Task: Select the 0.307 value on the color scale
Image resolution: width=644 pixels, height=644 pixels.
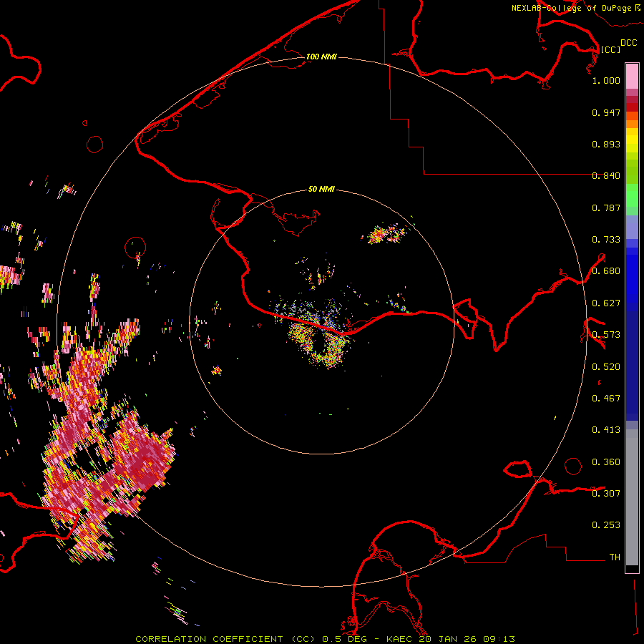Action: click(606, 493)
